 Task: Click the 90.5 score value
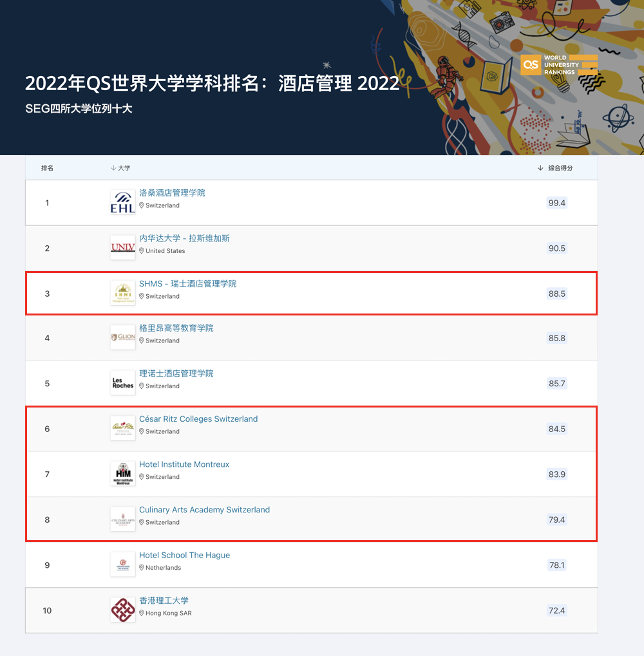point(557,248)
